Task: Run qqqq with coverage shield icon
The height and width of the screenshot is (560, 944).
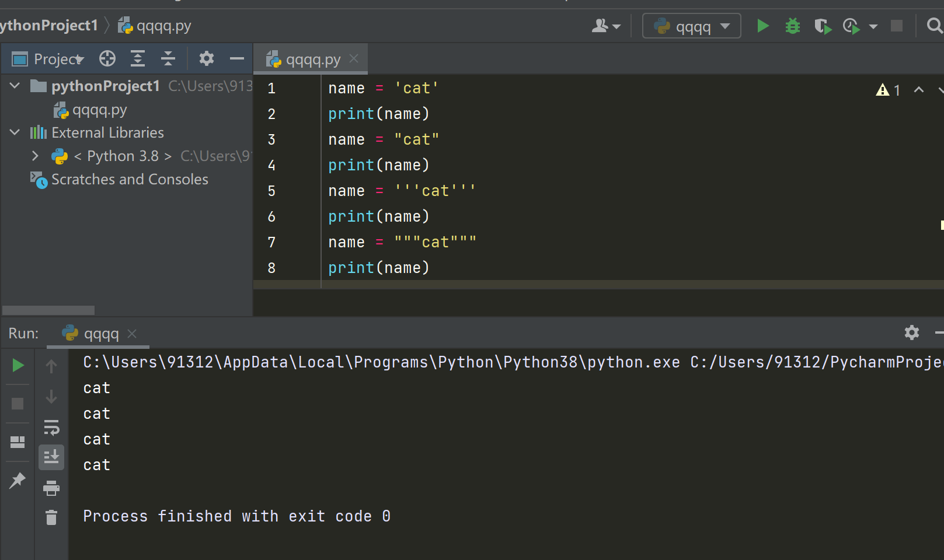Action: click(x=823, y=26)
